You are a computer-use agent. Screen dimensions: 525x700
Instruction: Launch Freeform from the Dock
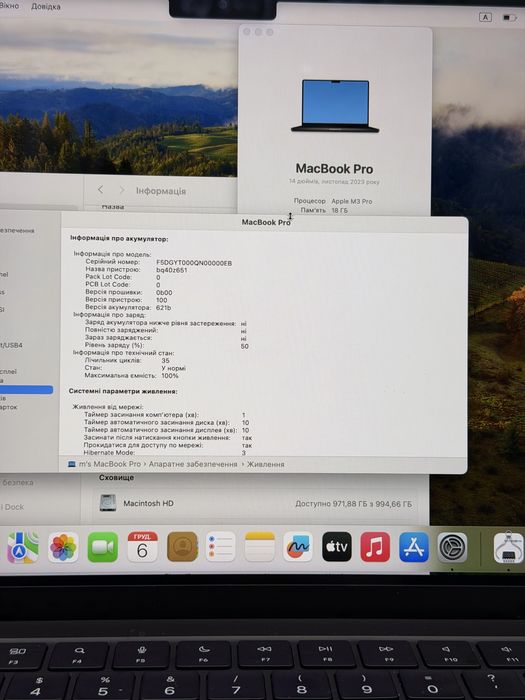pos(298,546)
